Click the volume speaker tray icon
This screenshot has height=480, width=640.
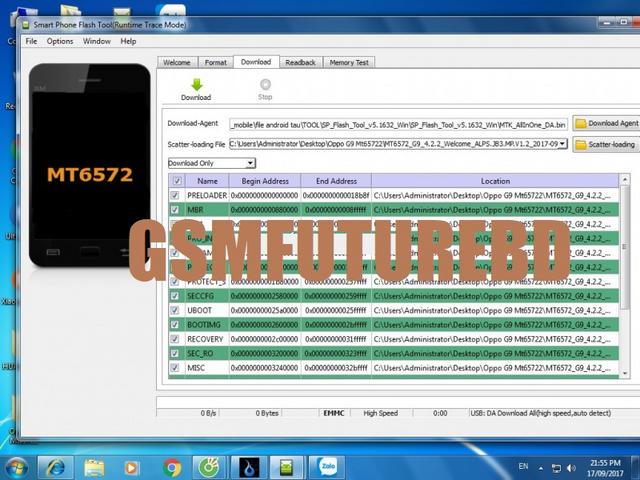tap(571, 468)
